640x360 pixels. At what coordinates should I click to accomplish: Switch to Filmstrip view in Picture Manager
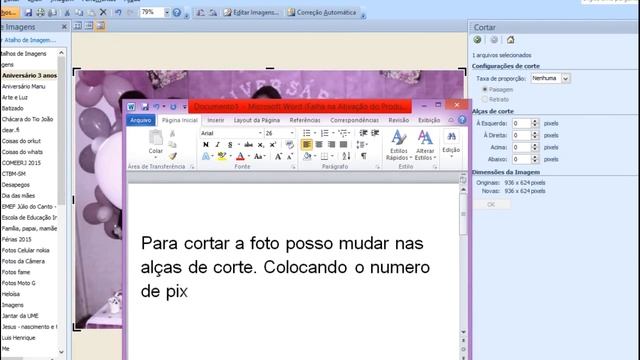tap(89, 26)
